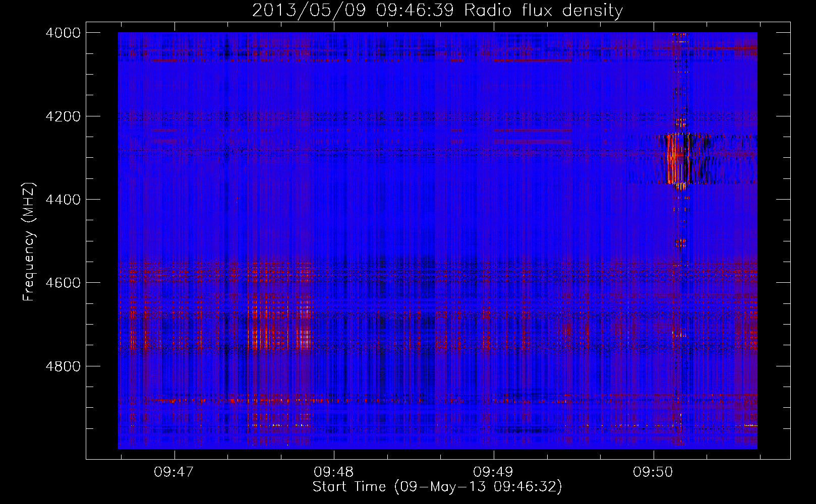Click the 09:48 time tick label

(x=334, y=472)
